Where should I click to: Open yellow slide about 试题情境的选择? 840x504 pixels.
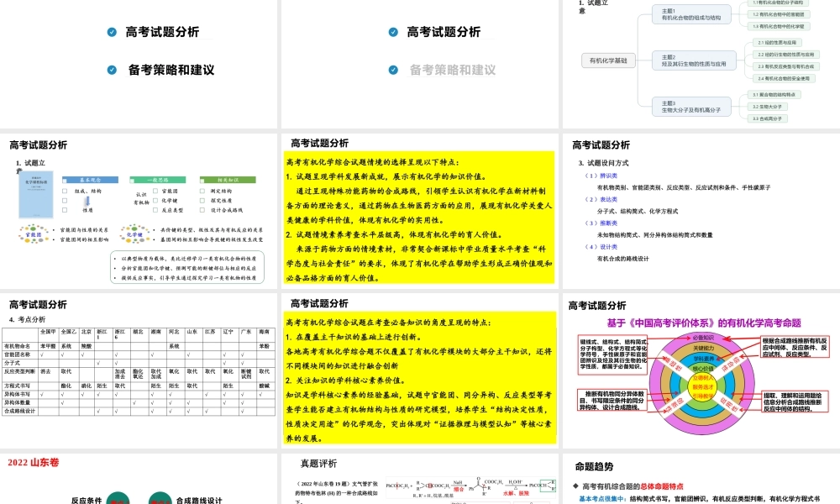click(x=419, y=211)
